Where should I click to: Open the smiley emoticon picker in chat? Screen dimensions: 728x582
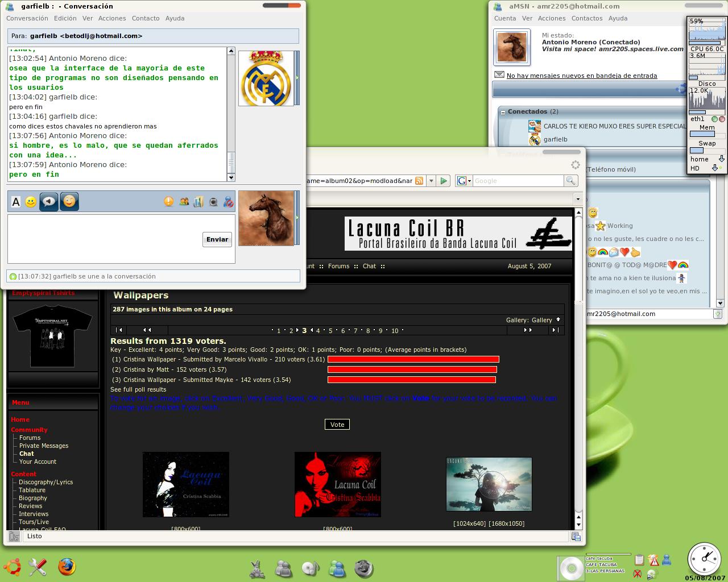[x=31, y=202]
